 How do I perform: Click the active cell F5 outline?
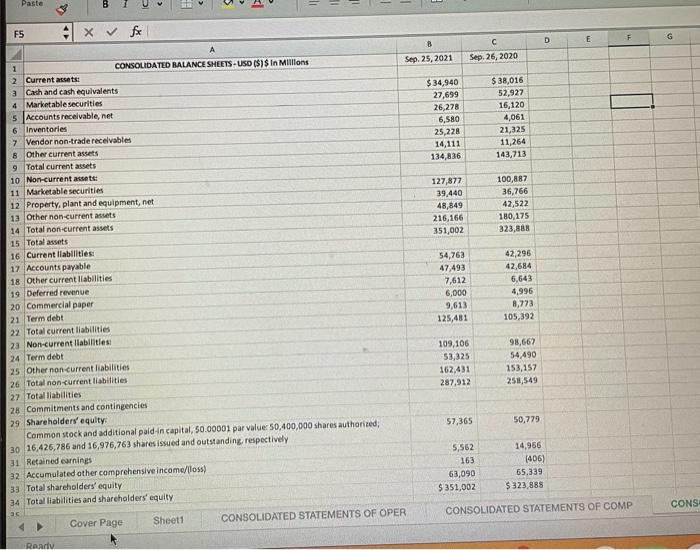pos(631,101)
